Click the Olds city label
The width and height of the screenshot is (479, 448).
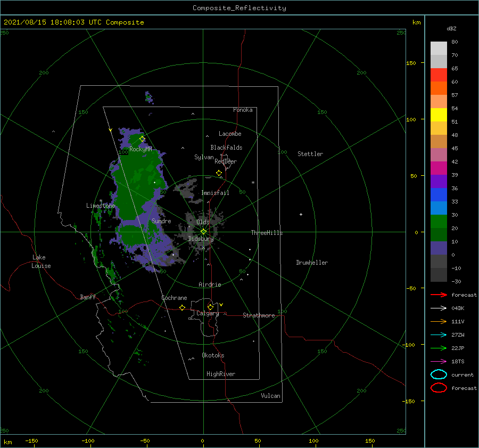coord(203,222)
